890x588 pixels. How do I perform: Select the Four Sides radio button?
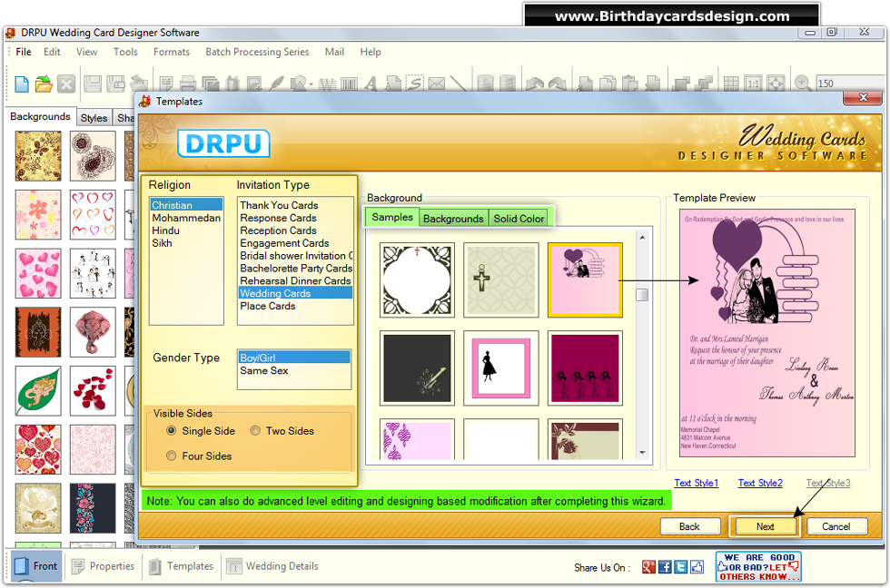tap(171, 456)
